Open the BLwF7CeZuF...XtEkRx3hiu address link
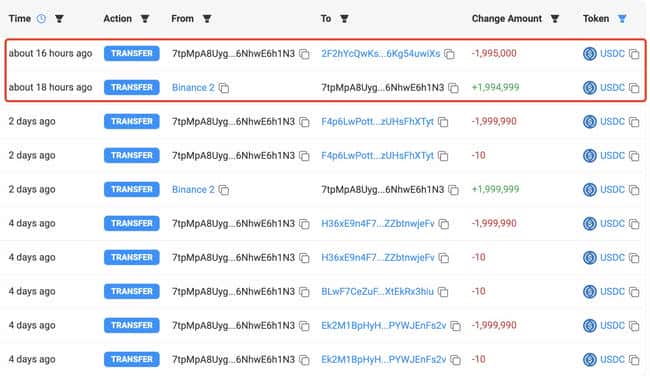Image resolution: width=650 pixels, height=376 pixels. click(377, 291)
